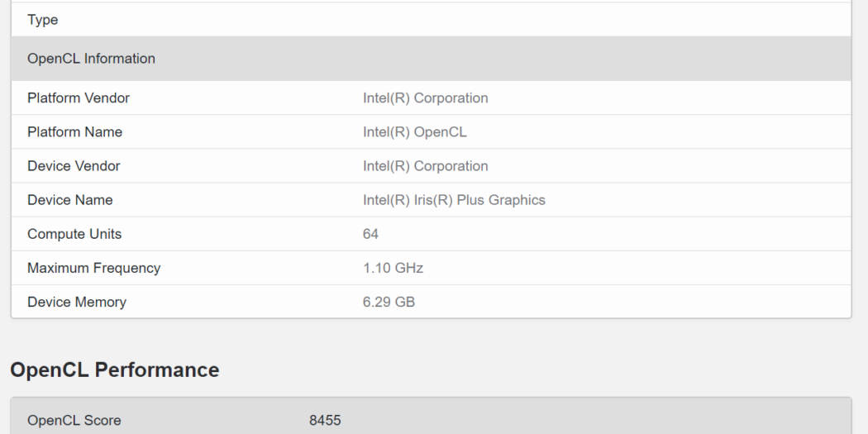
Task: Click Intel(R) Iris(R) Plus Graphics text
Action: 454,200
